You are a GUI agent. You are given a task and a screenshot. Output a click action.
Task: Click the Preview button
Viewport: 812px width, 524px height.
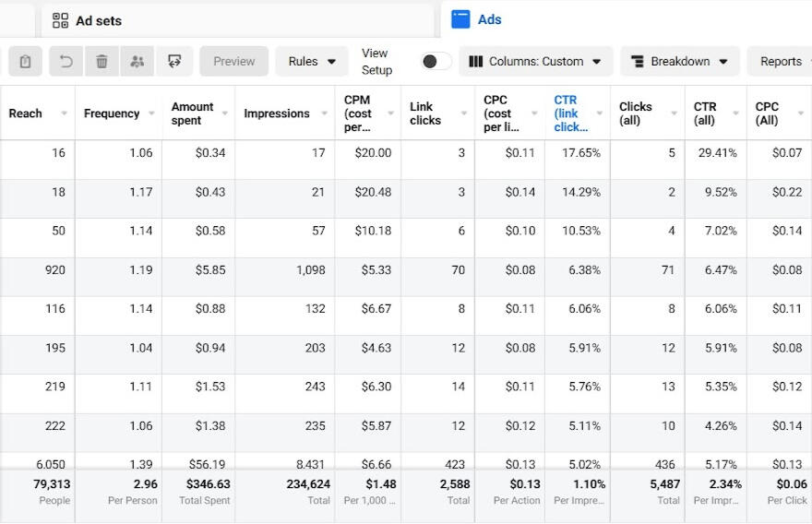(234, 62)
